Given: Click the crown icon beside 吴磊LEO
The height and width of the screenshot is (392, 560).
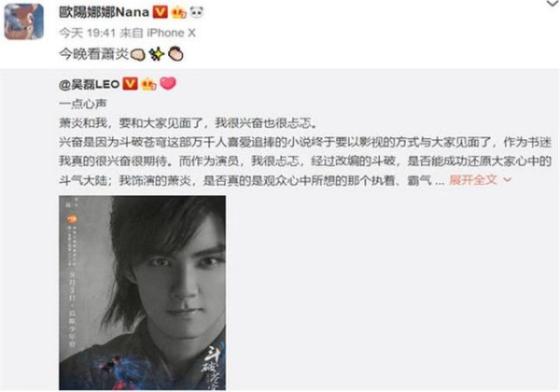Looking at the screenshot, I should pos(149,84).
